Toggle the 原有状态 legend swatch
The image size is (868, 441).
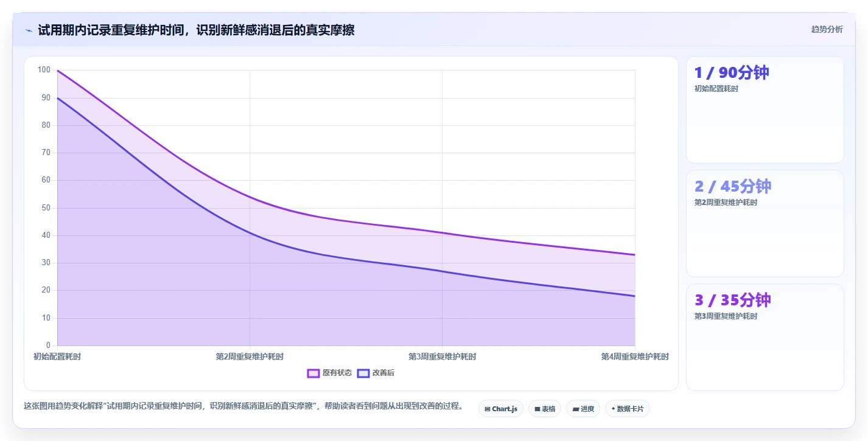pyautogui.click(x=313, y=373)
